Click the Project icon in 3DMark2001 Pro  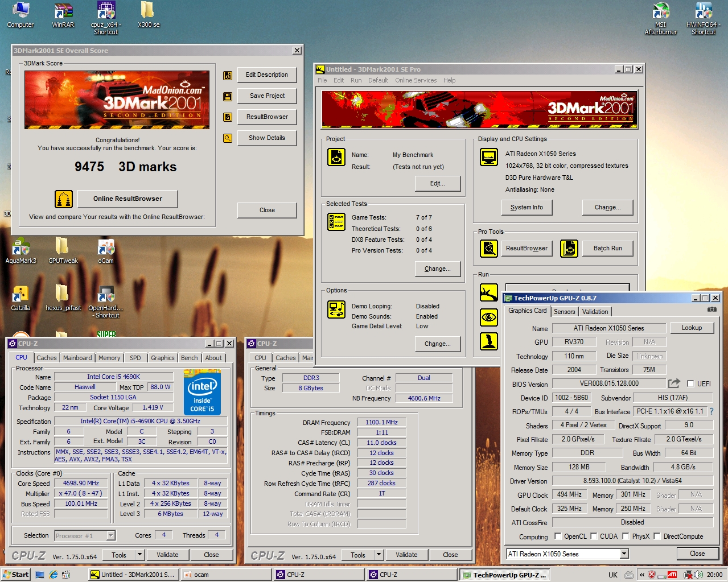coord(336,156)
